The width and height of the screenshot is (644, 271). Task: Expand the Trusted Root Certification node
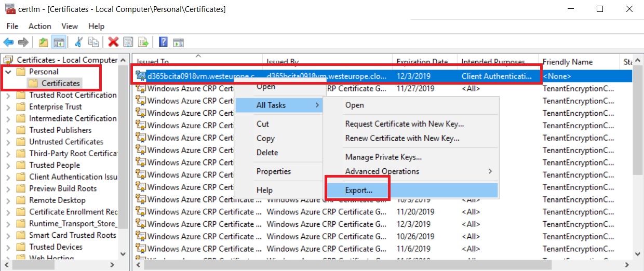click(8, 95)
